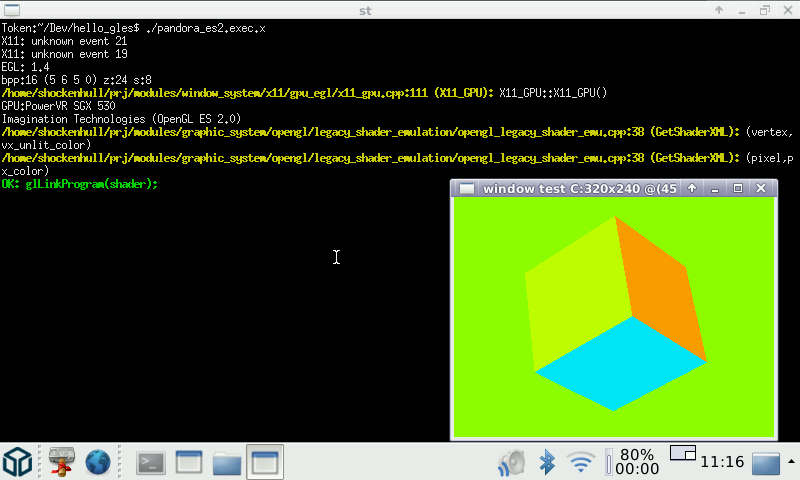Launch the web browser globe icon
Image resolution: width=800 pixels, height=480 pixels.
pos(98,462)
